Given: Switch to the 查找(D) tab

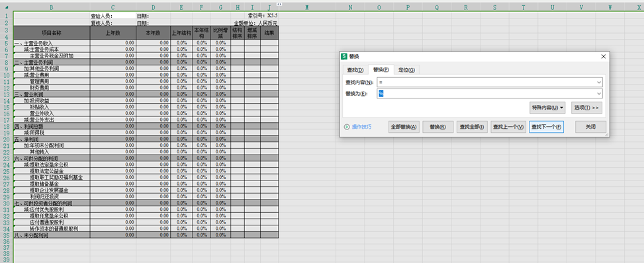Looking at the screenshot, I should pos(355,70).
